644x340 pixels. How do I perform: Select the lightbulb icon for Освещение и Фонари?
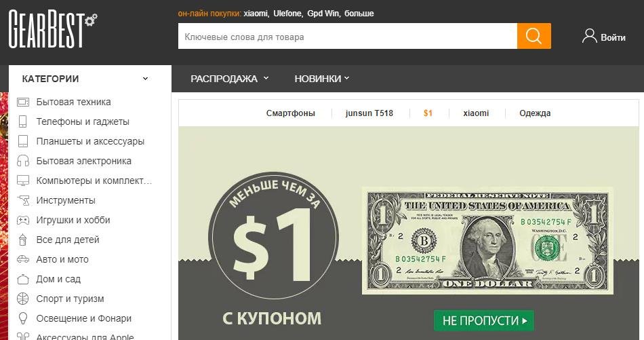[x=23, y=318]
